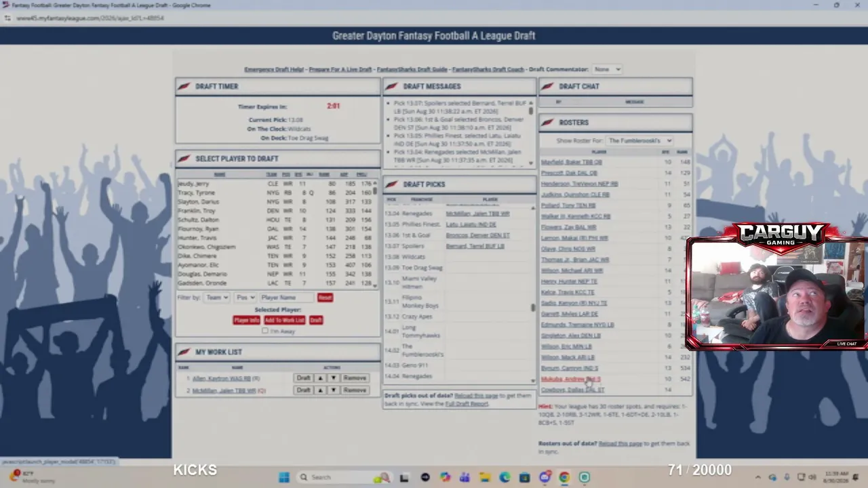The width and height of the screenshot is (868, 488).
Task: Remove Allen, Kaytron from the work list
Action: coord(355,378)
